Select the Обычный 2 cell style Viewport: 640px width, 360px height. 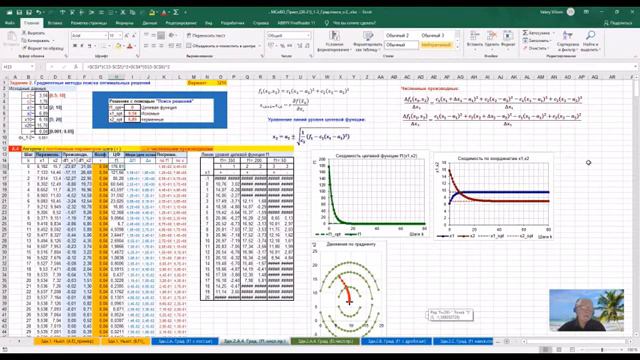tap(401, 36)
